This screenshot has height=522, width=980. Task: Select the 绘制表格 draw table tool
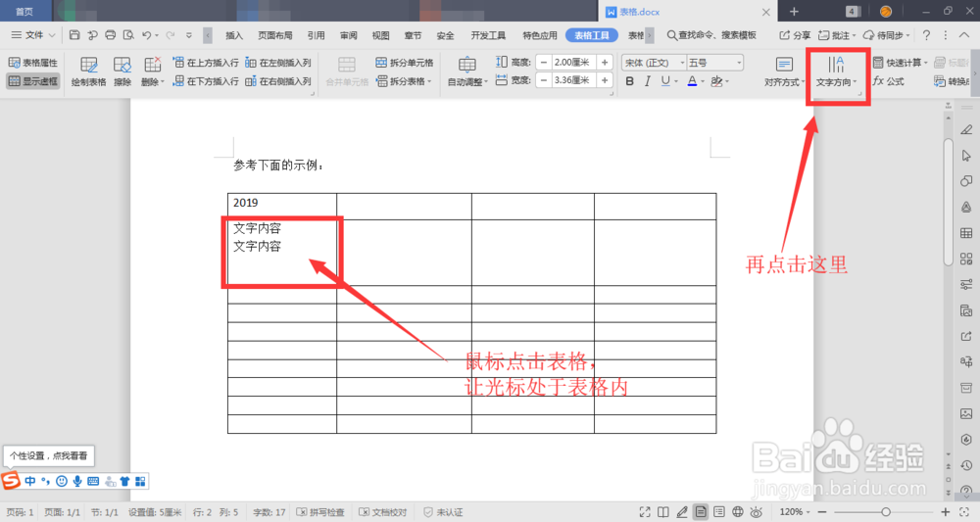(x=89, y=71)
